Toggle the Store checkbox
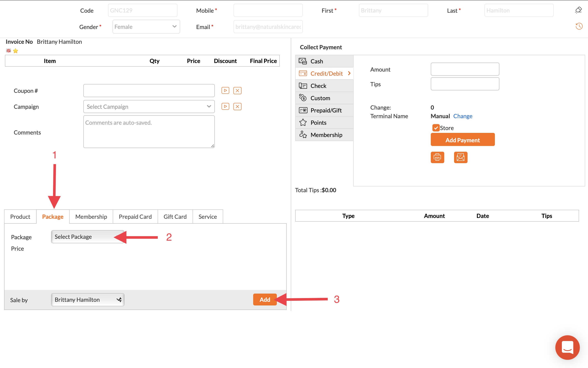Image resolution: width=588 pixels, height=368 pixels. 436,128
